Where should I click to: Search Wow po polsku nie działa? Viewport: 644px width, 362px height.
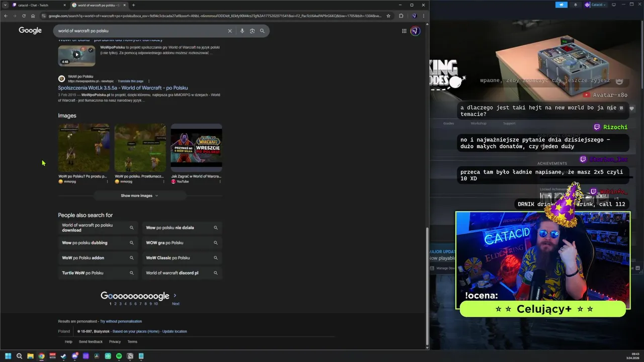182,228
